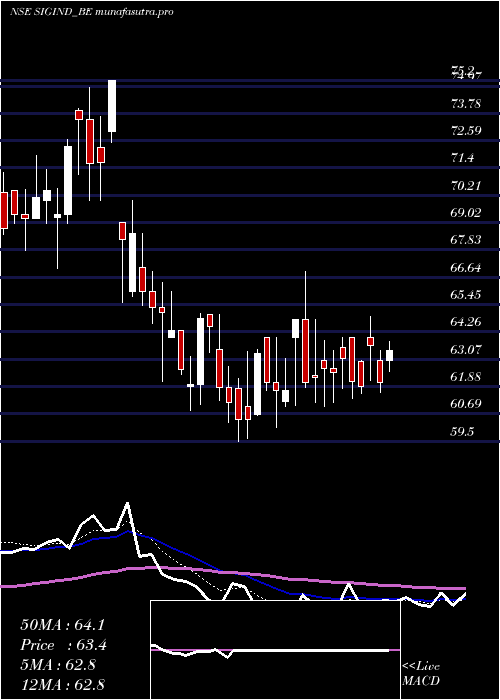Click the 12MA : 62.8 readout
500x700 pixels.
click(62, 684)
